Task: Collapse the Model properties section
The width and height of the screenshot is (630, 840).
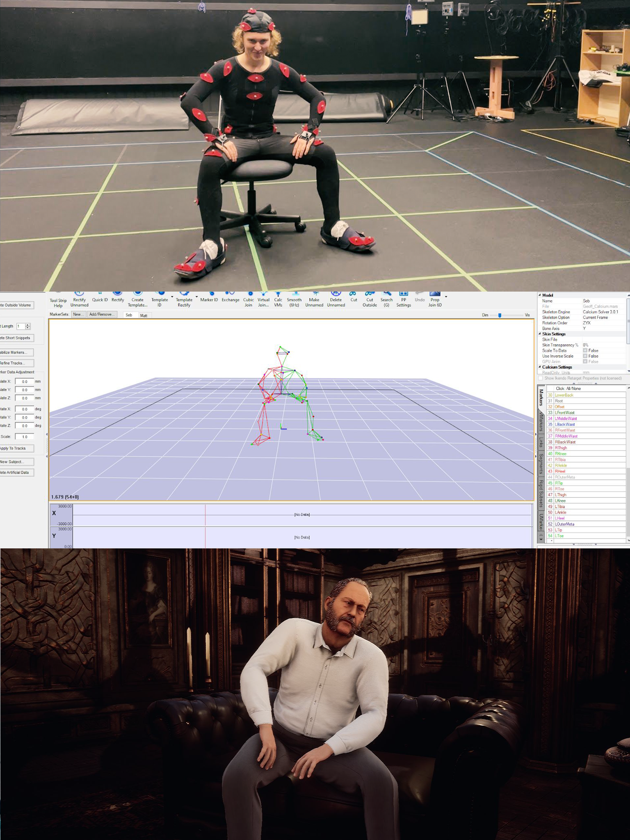Action: (x=540, y=295)
